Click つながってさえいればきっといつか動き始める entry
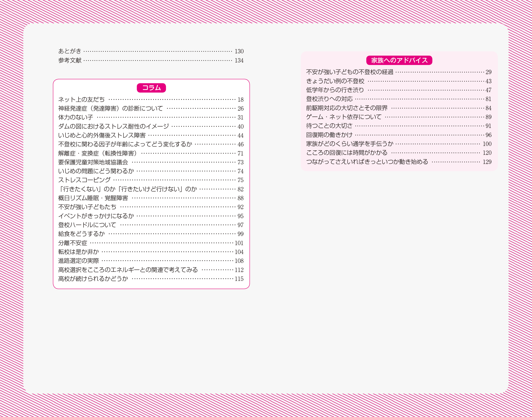This screenshot has height=417, width=532. point(399,162)
